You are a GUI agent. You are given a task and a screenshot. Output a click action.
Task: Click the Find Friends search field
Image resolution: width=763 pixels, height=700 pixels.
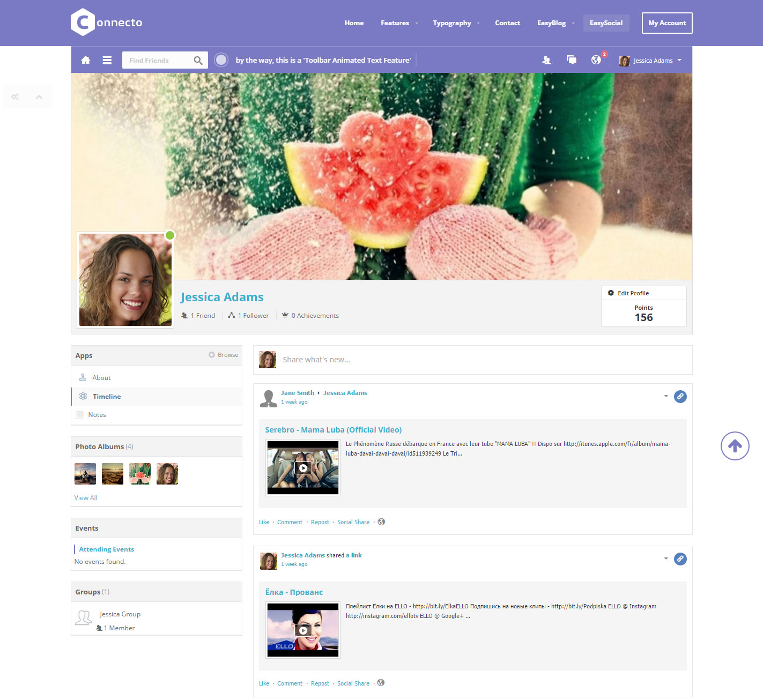[x=158, y=60]
